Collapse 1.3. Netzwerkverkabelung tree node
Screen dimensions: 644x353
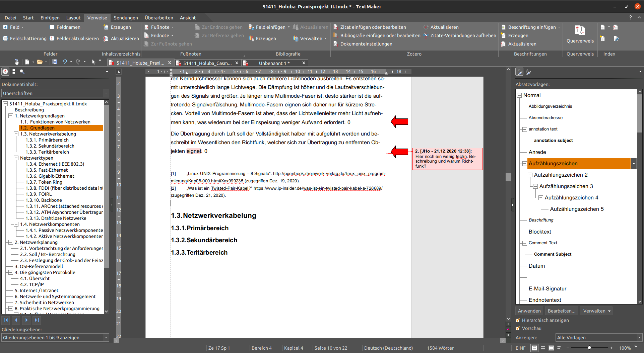[x=16, y=134]
